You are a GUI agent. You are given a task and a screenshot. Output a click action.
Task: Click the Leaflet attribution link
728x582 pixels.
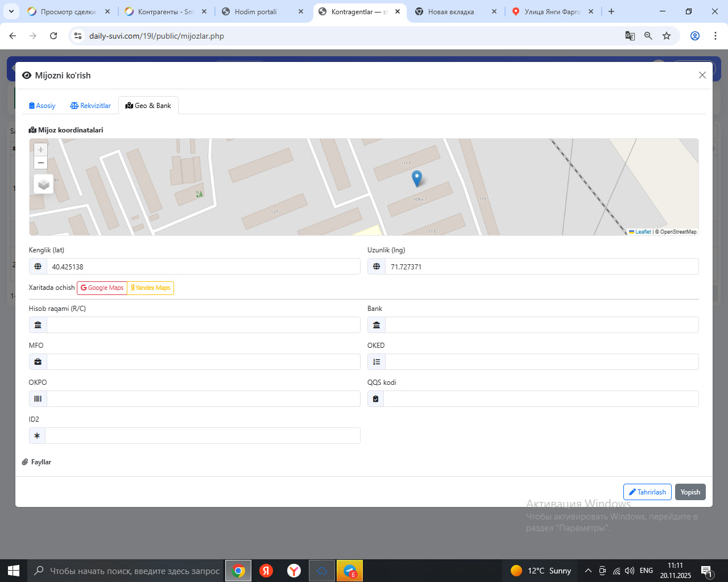[x=643, y=232]
